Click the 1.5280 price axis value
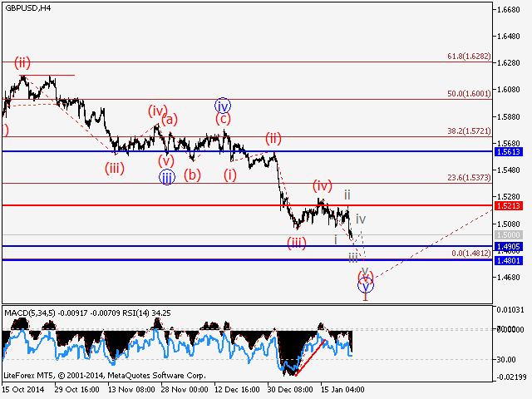The height and width of the screenshot is (399, 532). coord(508,197)
